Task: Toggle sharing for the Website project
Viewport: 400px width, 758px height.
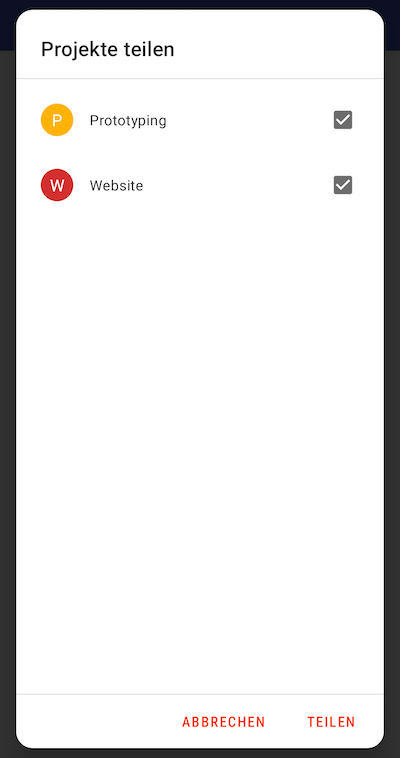Action: coord(343,185)
